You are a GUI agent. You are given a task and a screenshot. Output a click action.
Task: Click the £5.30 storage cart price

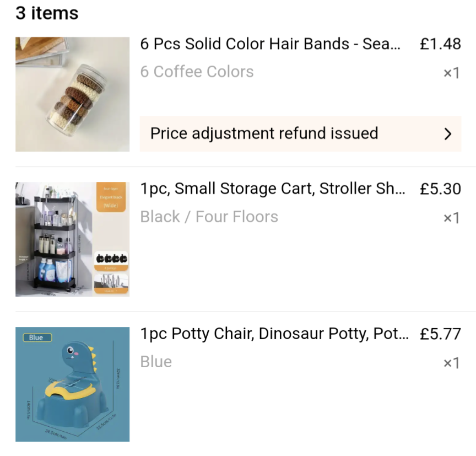tap(440, 189)
